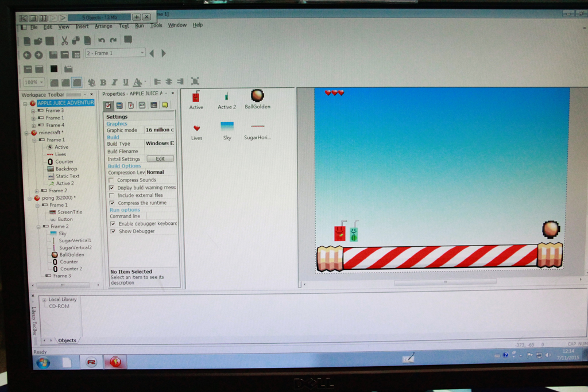Enable Include external files option

point(112,195)
